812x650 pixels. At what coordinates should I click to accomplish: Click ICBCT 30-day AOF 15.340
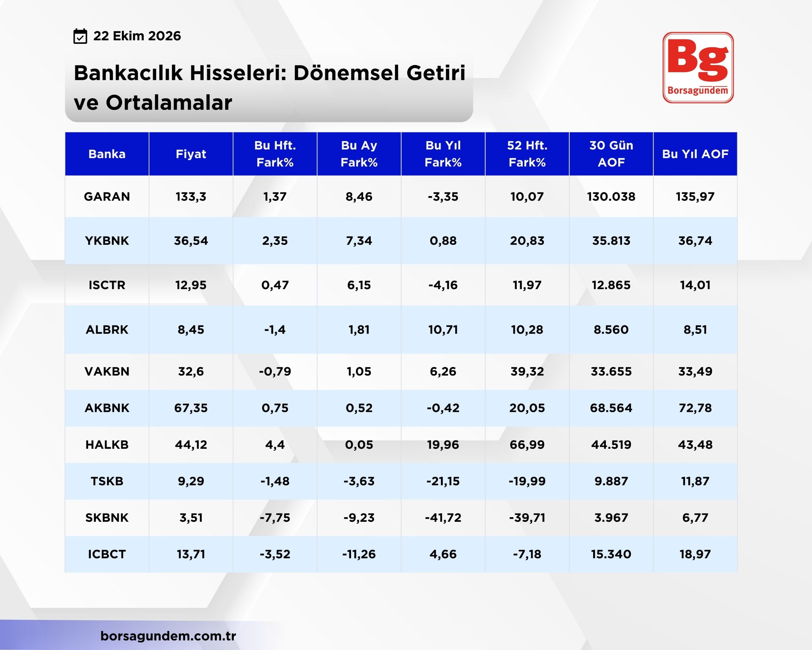pyautogui.click(x=611, y=554)
